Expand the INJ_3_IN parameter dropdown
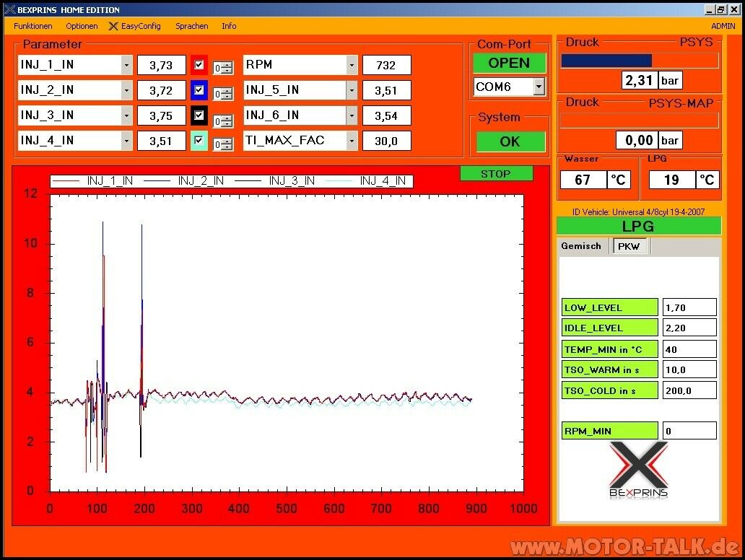 pyautogui.click(x=127, y=115)
